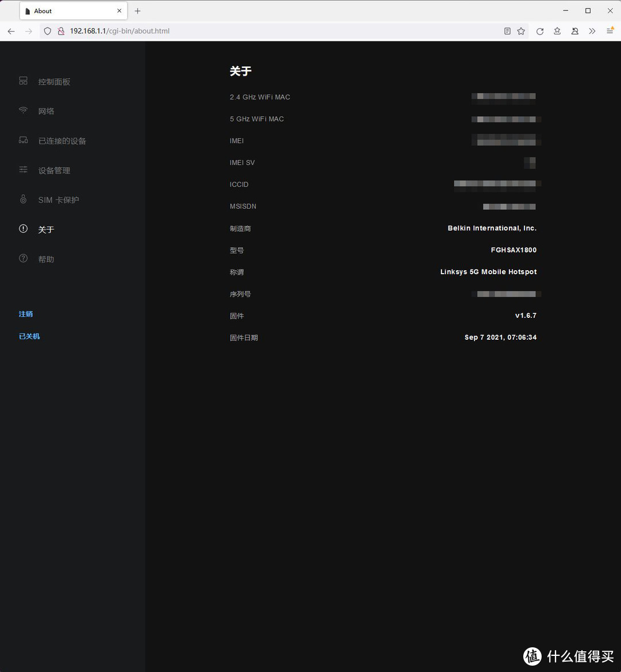
Task: Click the 2.4 GHz WiFi MAC label
Action: (x=260, y=97)
